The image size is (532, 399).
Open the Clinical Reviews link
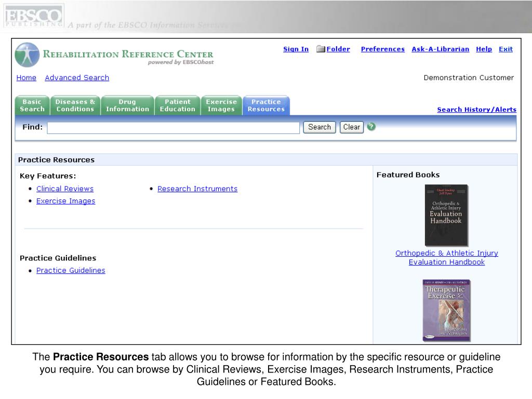pos(65,189)
